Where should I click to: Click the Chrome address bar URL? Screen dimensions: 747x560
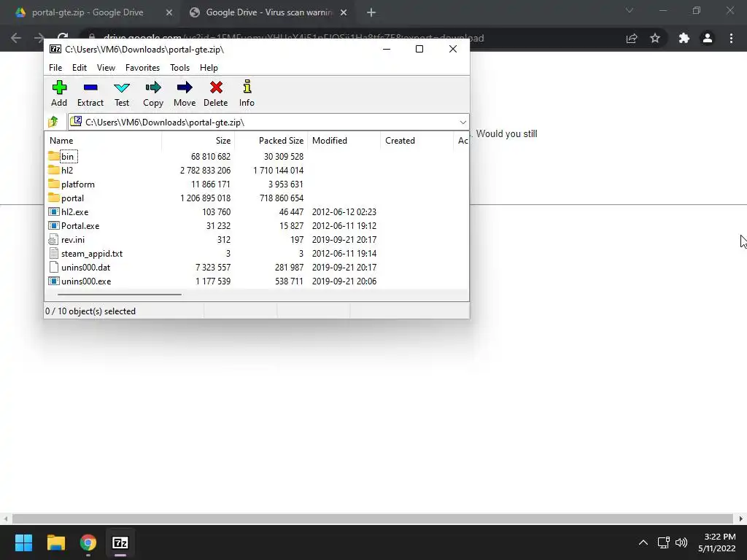click(x=293, y=38)
